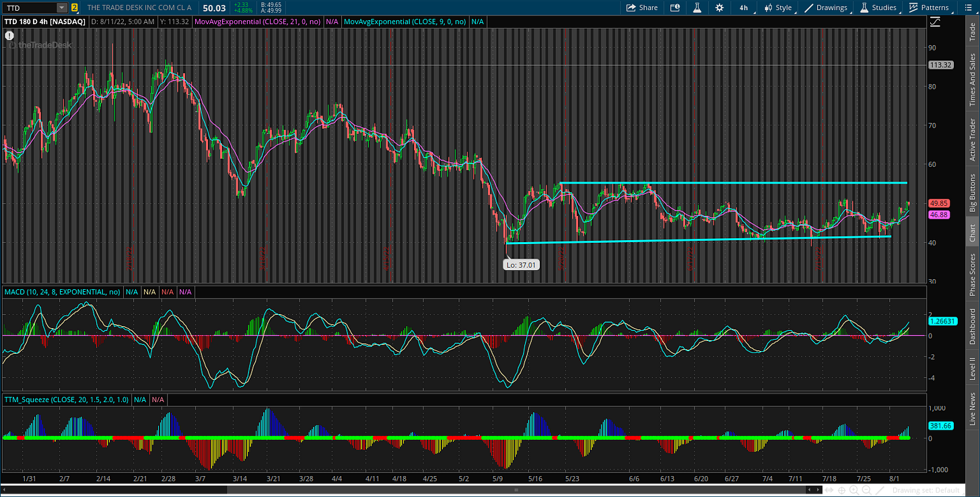Select MovAvgExponential 21 study label
980x497 pixels.
pos(258,22)
